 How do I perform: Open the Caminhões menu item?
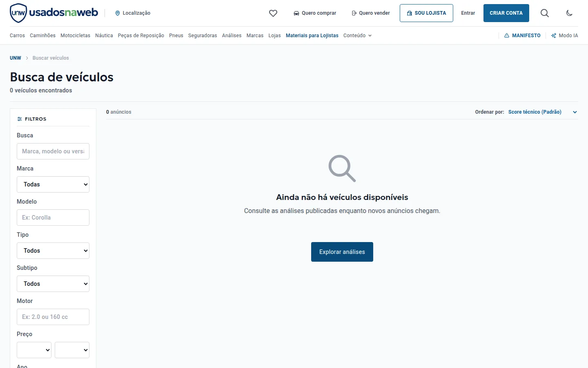pos(42,36)
